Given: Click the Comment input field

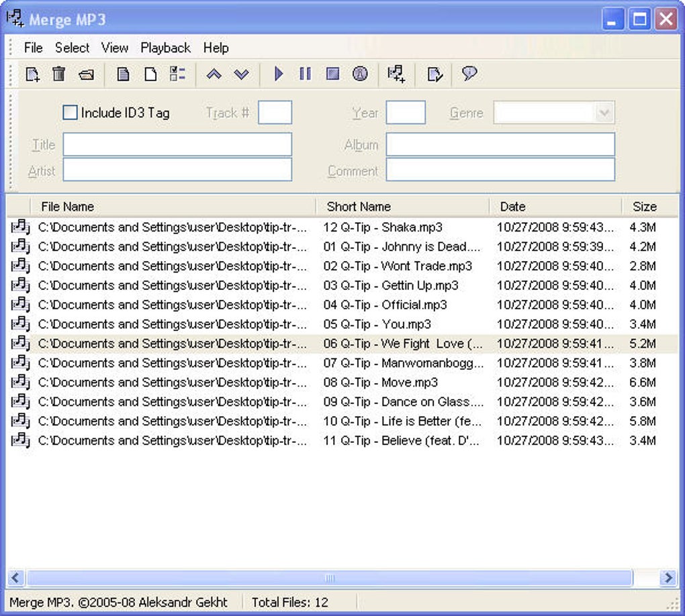Looking at the screenshot, I should click(500, 169).
